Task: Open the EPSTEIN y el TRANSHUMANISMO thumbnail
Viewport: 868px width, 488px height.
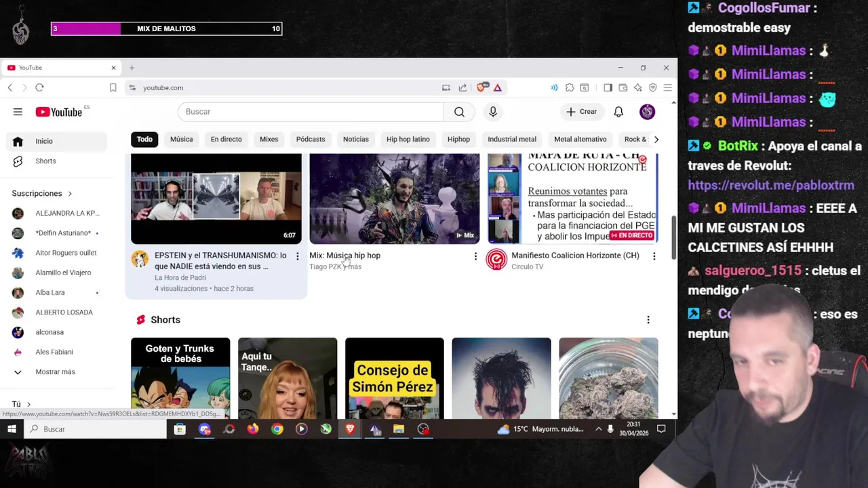Action: pos(216,199)
